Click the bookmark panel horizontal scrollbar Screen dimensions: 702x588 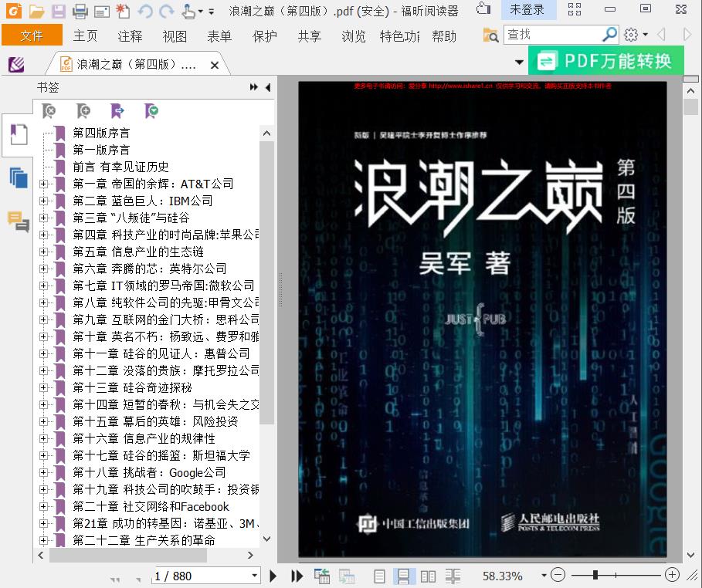(x=128, y=556)
